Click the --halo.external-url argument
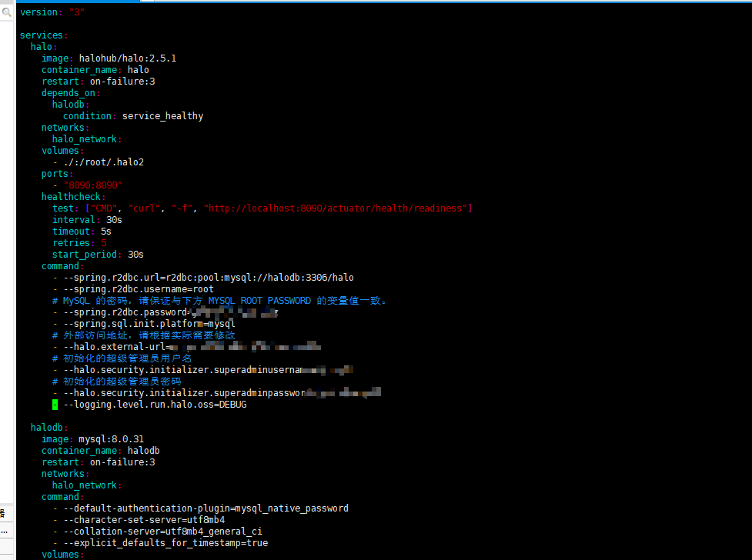Viewport: 752px width, 560px height. coord(186,347)
